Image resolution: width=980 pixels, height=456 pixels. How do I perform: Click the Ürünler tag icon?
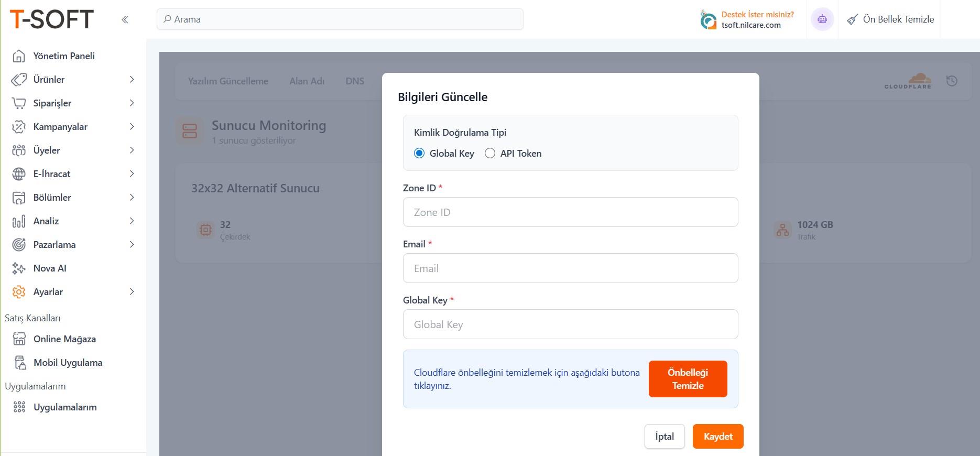pyautogui.click(x=19, y=80)
